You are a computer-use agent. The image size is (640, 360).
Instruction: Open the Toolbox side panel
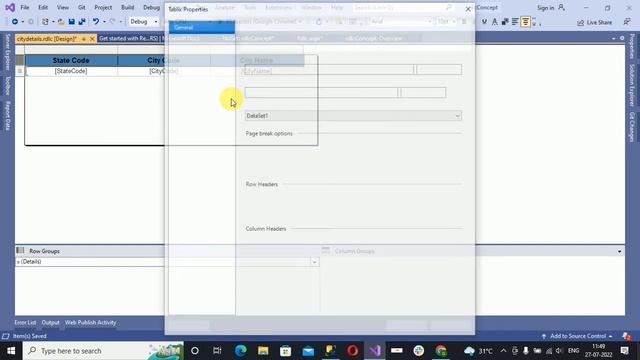[x=7, y=85]
